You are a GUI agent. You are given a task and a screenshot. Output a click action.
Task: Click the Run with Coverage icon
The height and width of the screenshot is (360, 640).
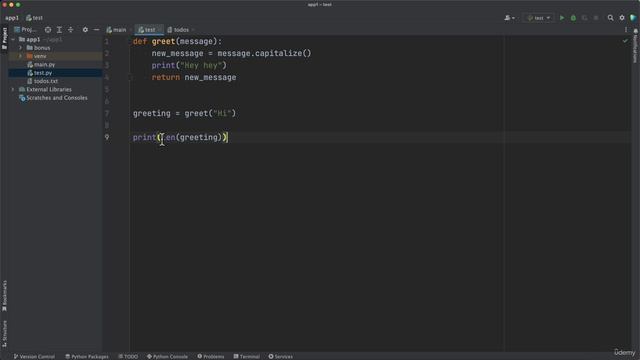tap(584, 18)
